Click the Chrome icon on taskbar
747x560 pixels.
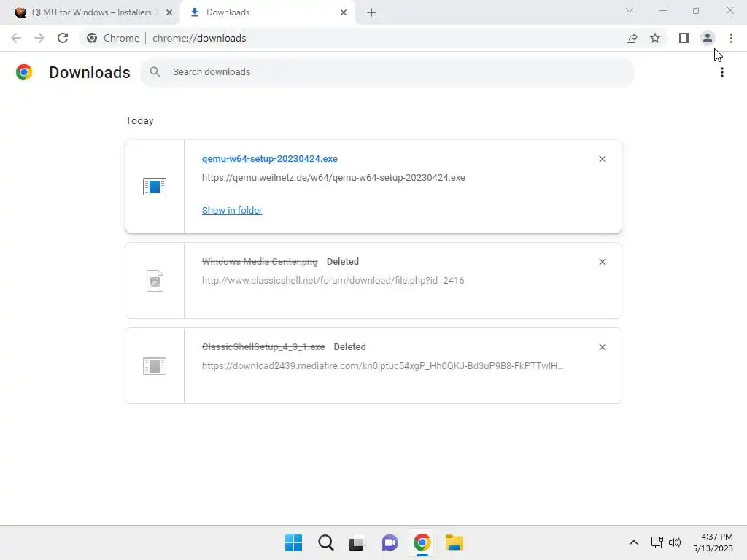pyautogui.click(x=422, y=542)
